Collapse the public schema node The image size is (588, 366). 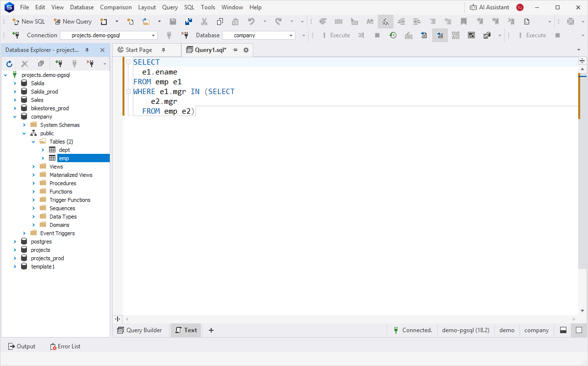pos(24,133)
